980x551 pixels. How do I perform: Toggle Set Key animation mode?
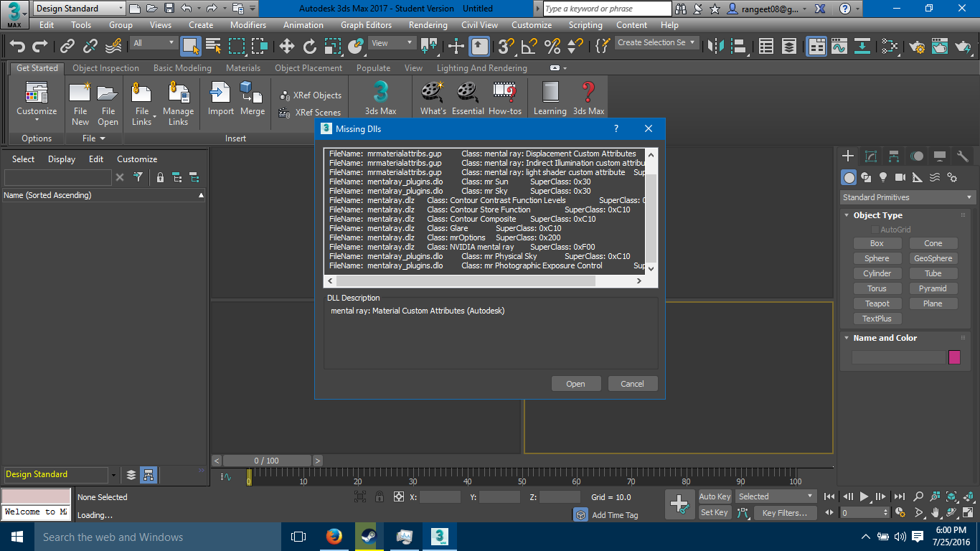pyautogui.click(x=715, y=512)
